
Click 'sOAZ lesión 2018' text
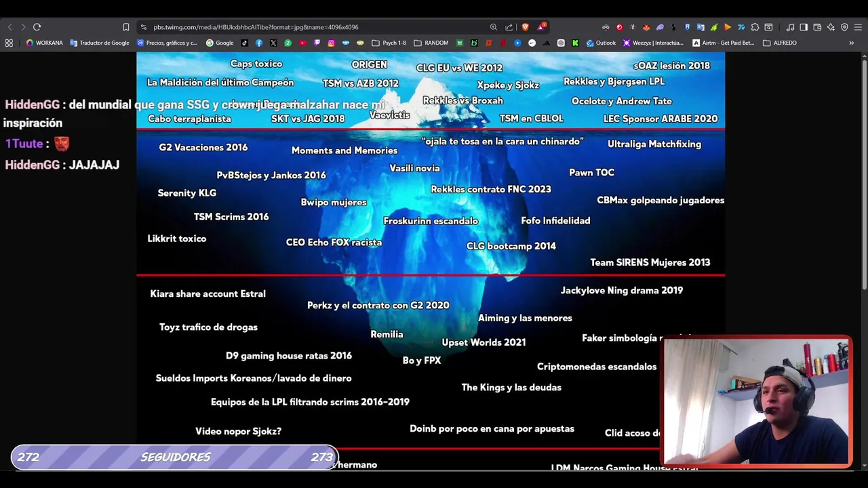click(671, 66)
